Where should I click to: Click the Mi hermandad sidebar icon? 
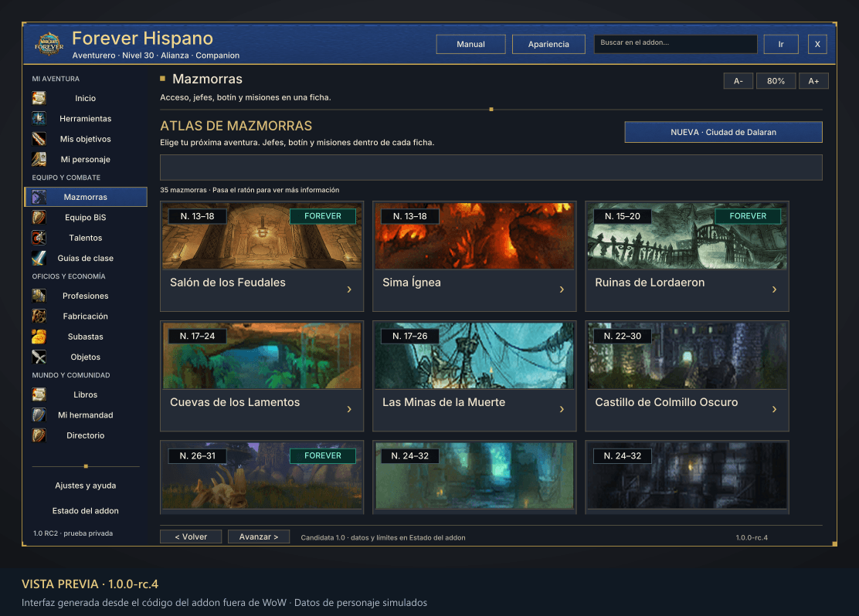[x=39, y=415]
